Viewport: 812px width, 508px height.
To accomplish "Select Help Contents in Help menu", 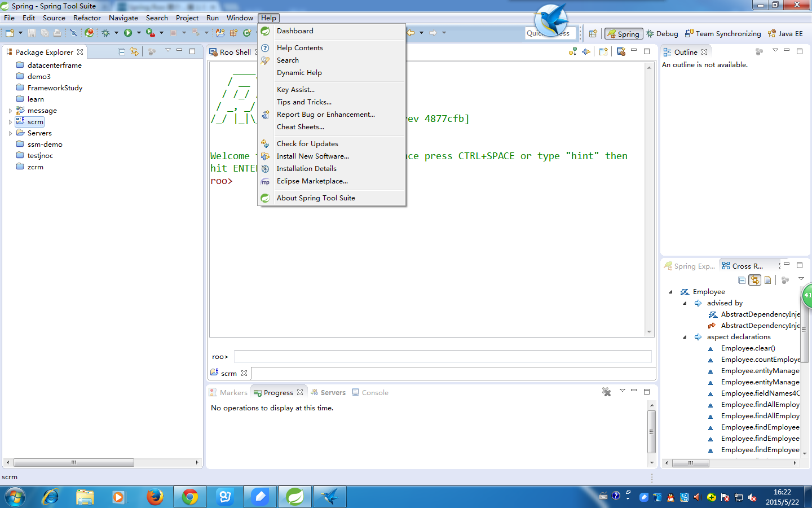I will pyautogui.click(x=332, y=48).
